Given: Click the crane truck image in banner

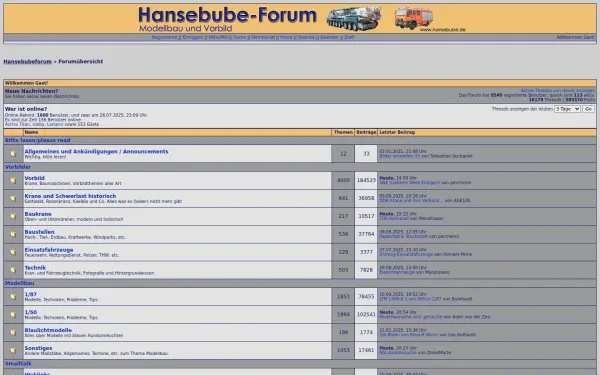Looking at the screenshot, I should (x=354, y=18).
